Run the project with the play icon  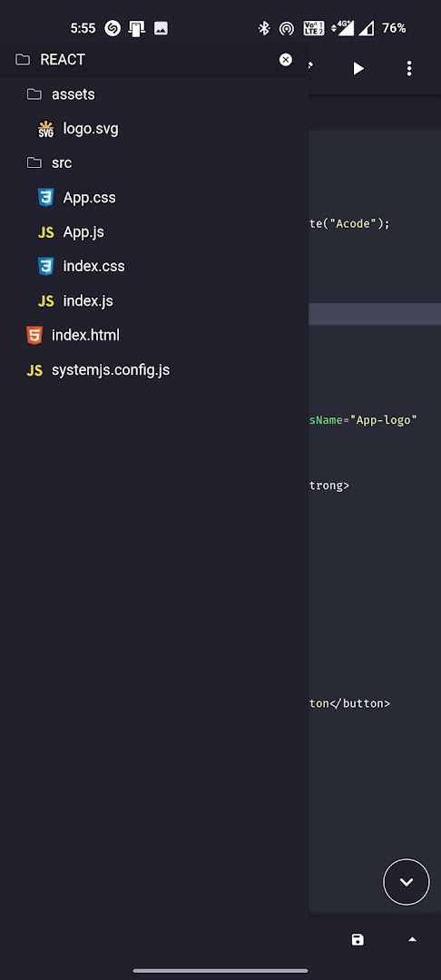pyautogui.click(x=358, y=68)
